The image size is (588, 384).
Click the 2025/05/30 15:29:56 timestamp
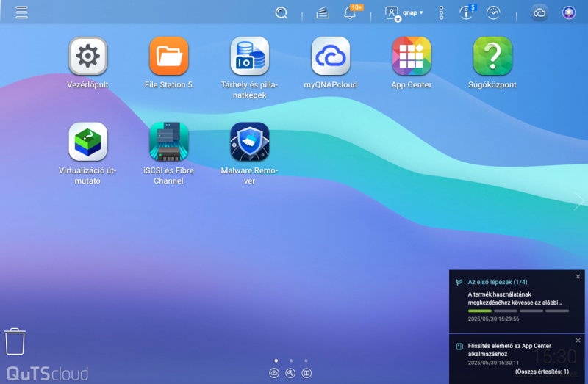click(x=493, y=319)
